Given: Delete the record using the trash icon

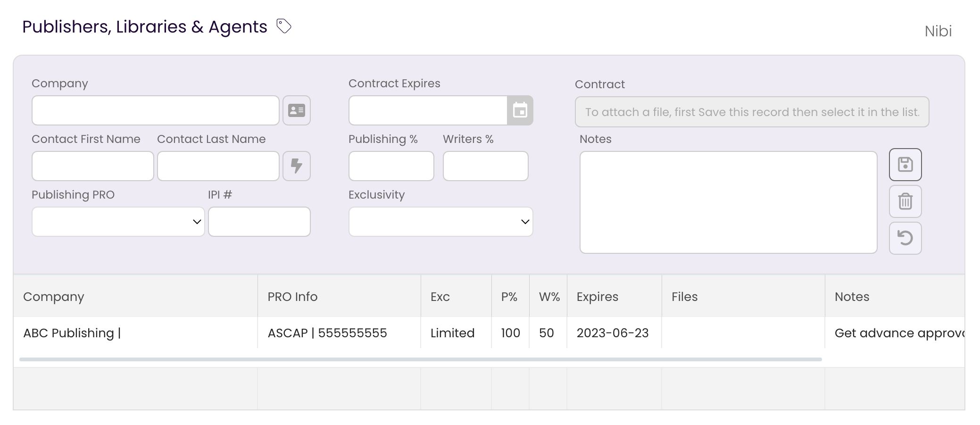Looking at the screenshot, I should (905, 201).
